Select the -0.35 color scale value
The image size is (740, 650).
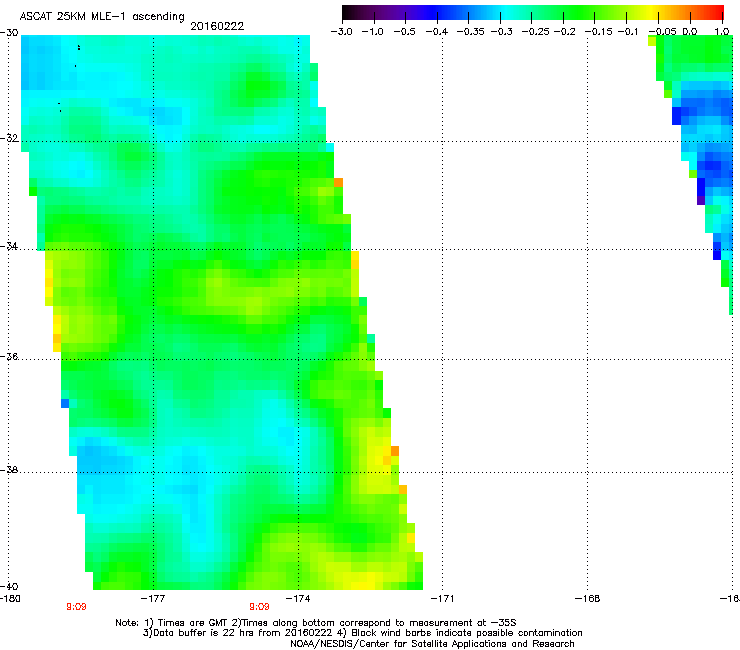[x=471, y=32]
